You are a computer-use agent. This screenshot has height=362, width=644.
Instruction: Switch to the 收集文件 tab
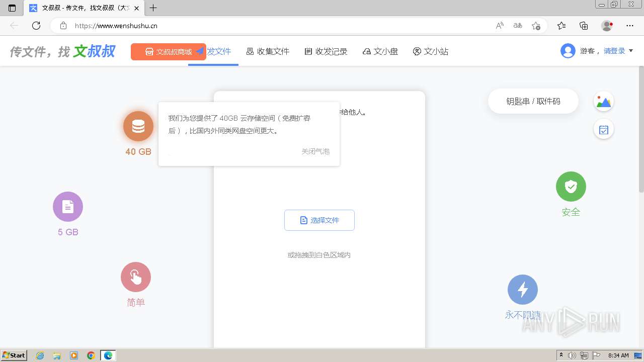pos(268,51)
